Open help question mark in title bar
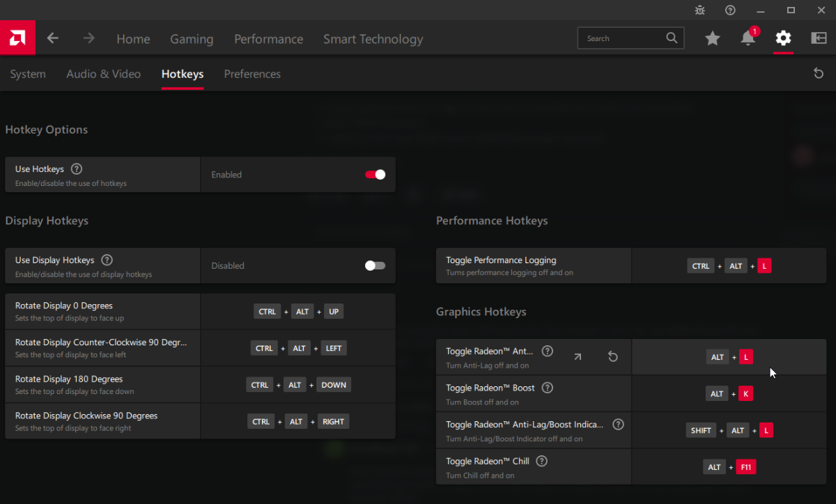The image size is (836, 504). [730, 10]
